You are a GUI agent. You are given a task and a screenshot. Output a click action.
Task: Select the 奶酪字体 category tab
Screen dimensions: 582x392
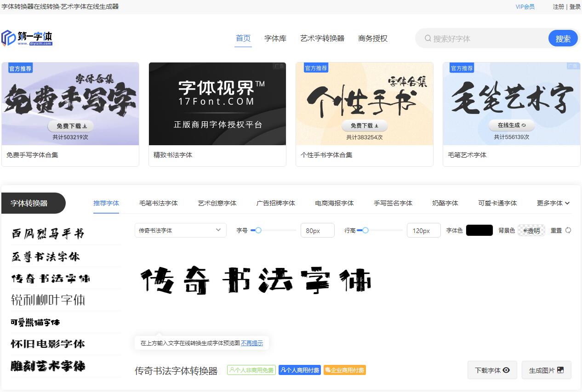445,203
